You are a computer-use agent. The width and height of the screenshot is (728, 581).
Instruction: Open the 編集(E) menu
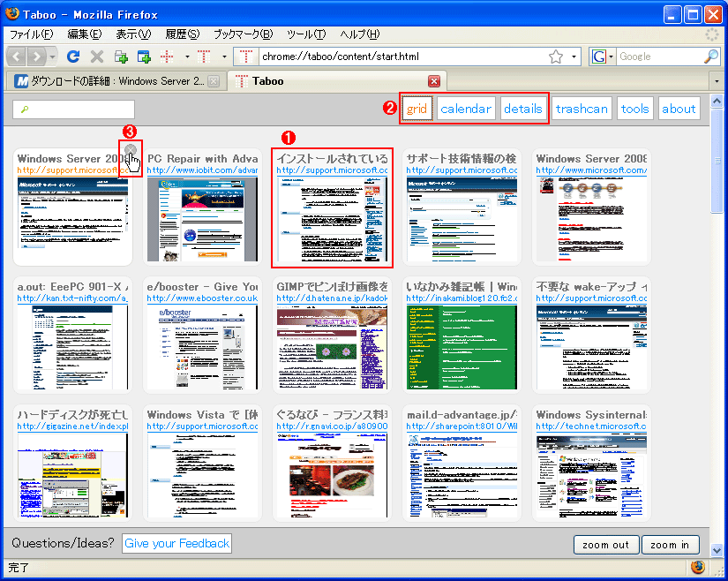click(84, 34)
